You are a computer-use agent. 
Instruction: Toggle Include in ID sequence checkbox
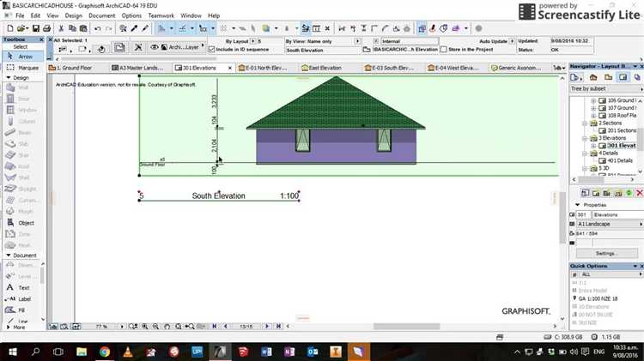click(211, 49)
